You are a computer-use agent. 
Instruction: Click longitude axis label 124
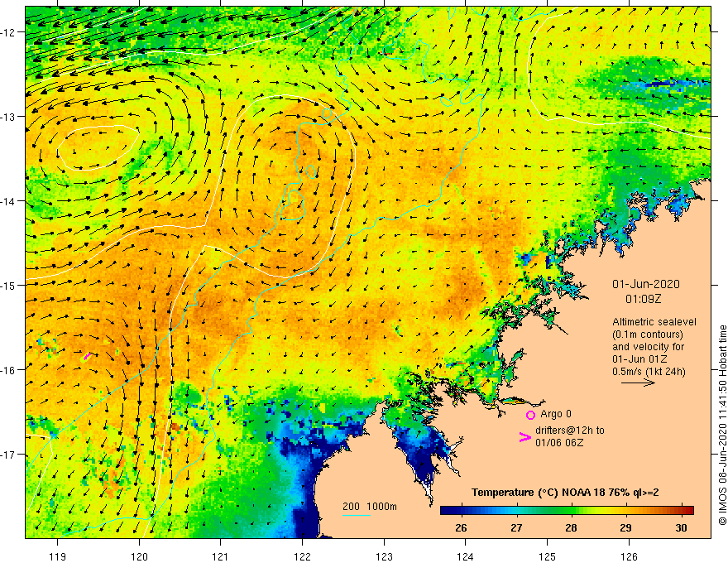click(466, 556)
